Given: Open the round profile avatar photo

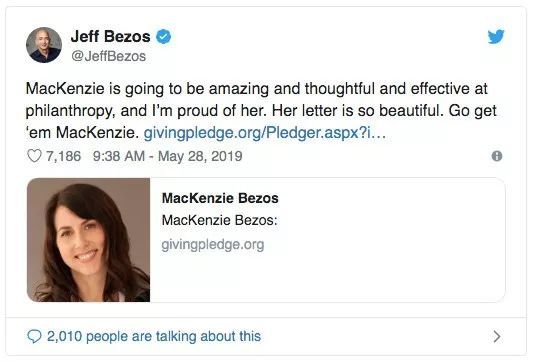Looking at the screenshot, I should coord(44,45).
